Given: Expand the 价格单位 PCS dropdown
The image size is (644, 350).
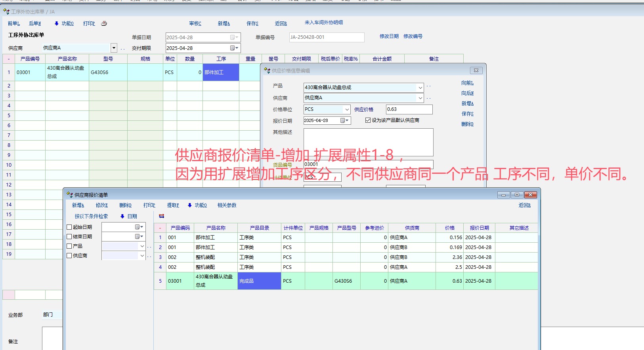Looking at the screenshot, I should click(347, 109).
